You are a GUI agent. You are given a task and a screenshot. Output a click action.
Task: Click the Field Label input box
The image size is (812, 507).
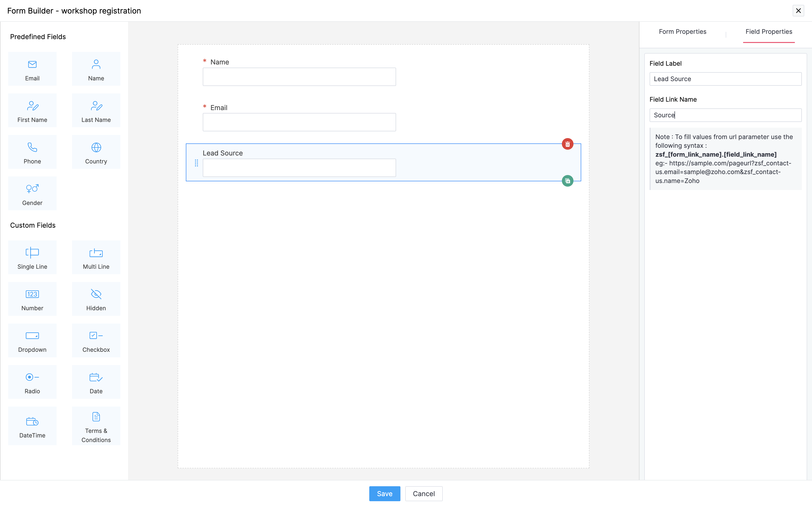[725, 79]
